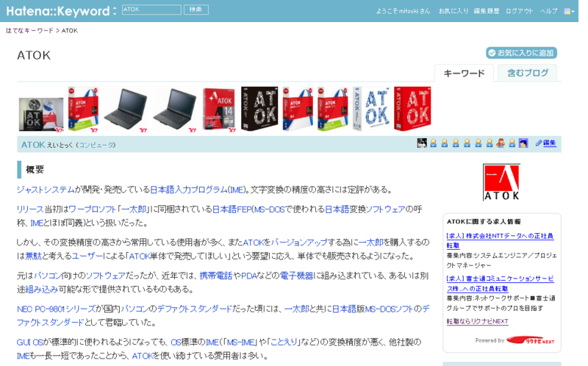
Task: Open the 電子機器 link
Action: click(x=296, y=276)
